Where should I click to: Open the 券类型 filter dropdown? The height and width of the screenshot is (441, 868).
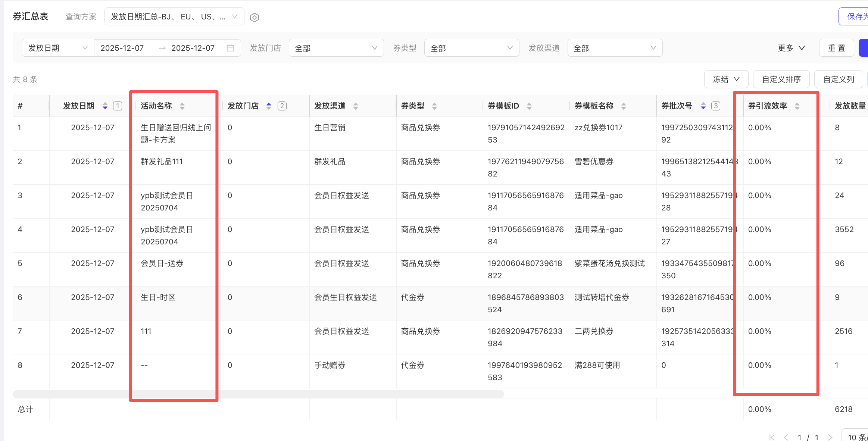(471, 48)
